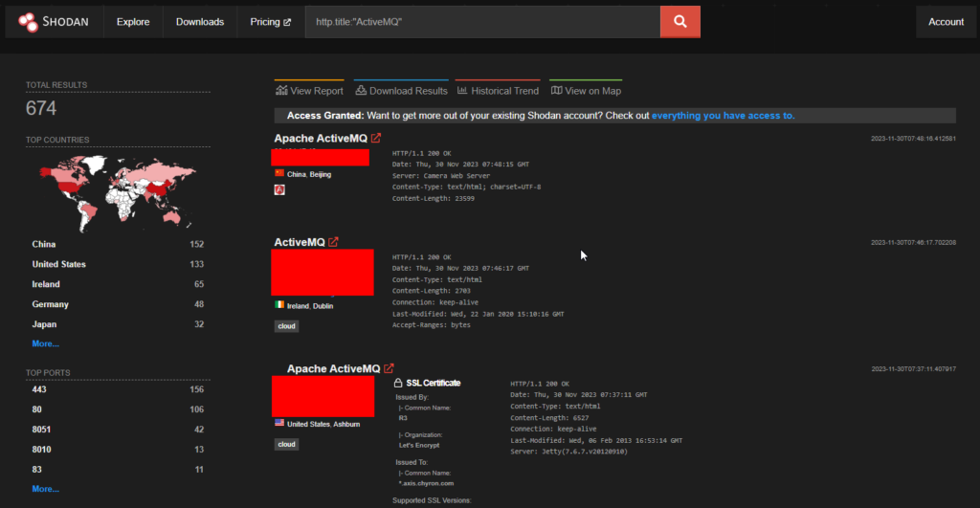Viewport: 980px width, 508px height.
Task: Click the 'Server: Camera Web Server' line
Action: coord(441,176)
